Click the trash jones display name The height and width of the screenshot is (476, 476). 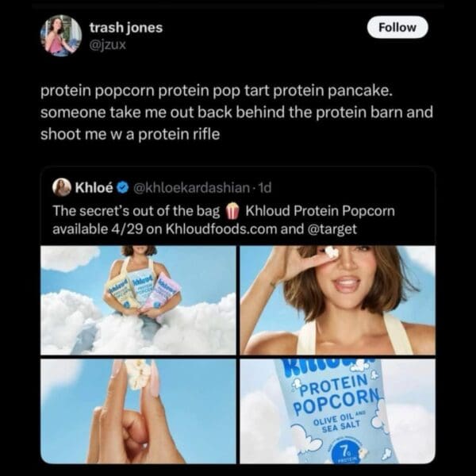coord(126,28)
